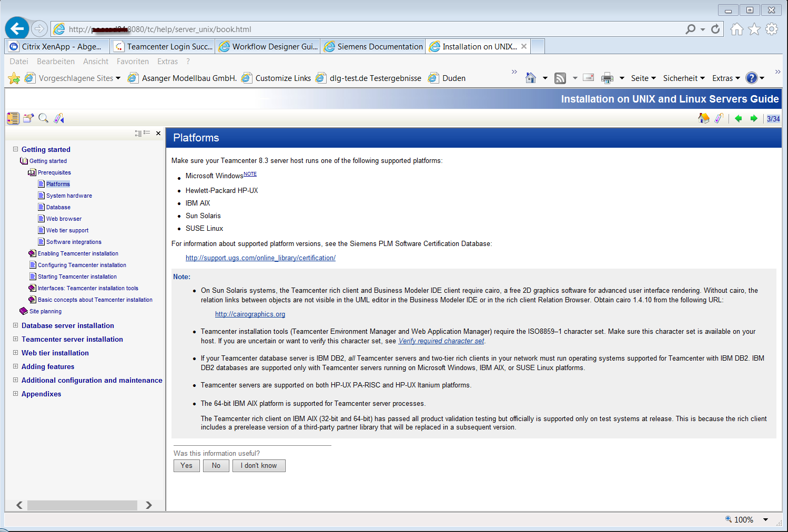Open browser settings gear icon
Viewport: 788px width, 532px height.
(x=772, y=29)
